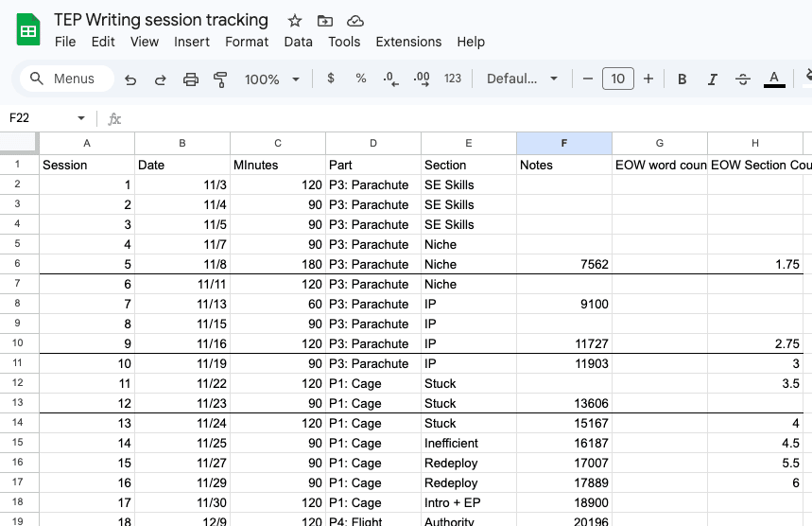The width and height of the screenshot is (812, 526).
Task: Click the 123 number format button
Action: 453,79
